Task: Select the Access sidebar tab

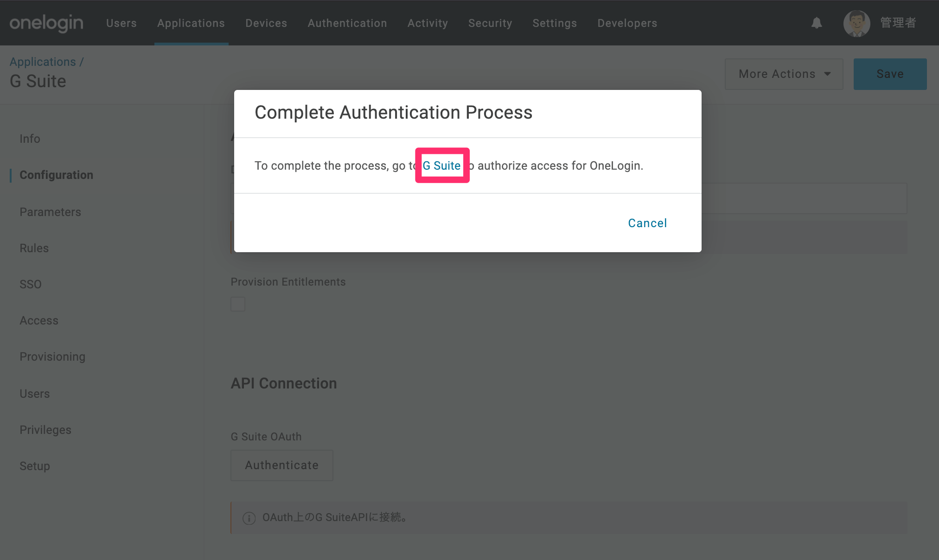Action: point(39,320)
